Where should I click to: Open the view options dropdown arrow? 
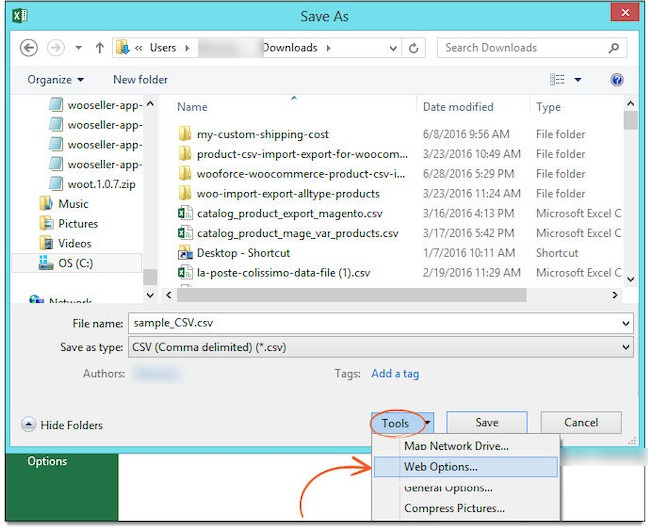[x=577, y=80]
